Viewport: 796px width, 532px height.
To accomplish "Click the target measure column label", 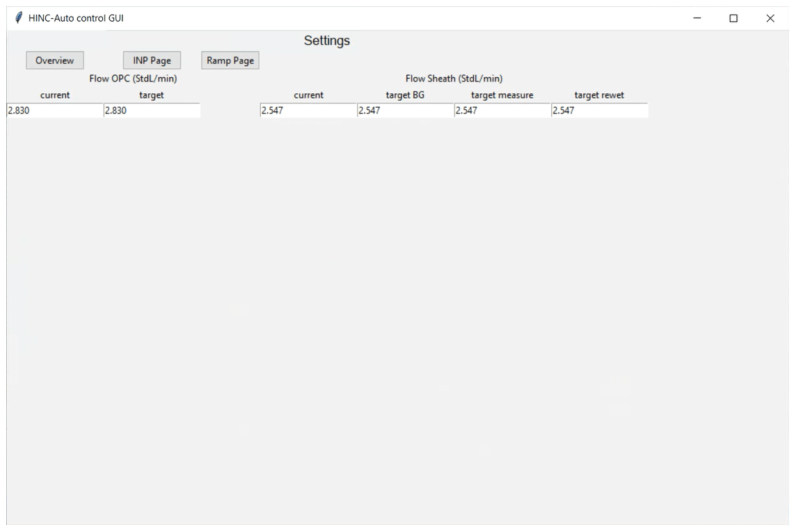I will (x=502, y=95).
